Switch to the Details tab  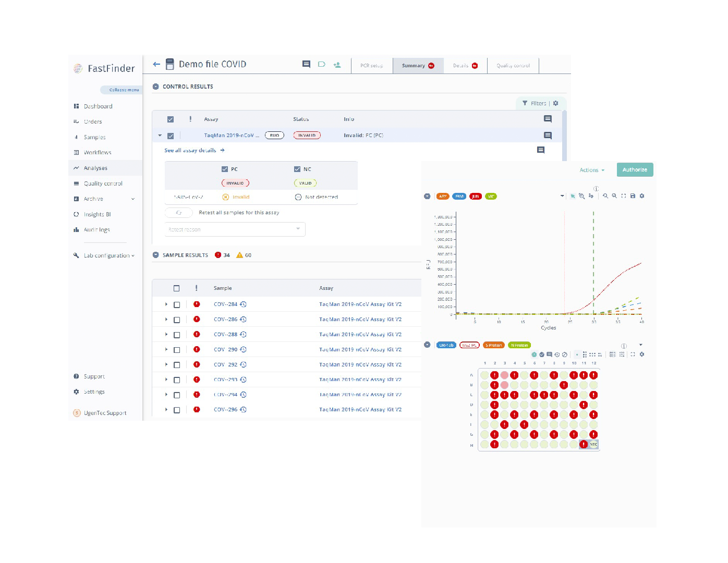465,66
